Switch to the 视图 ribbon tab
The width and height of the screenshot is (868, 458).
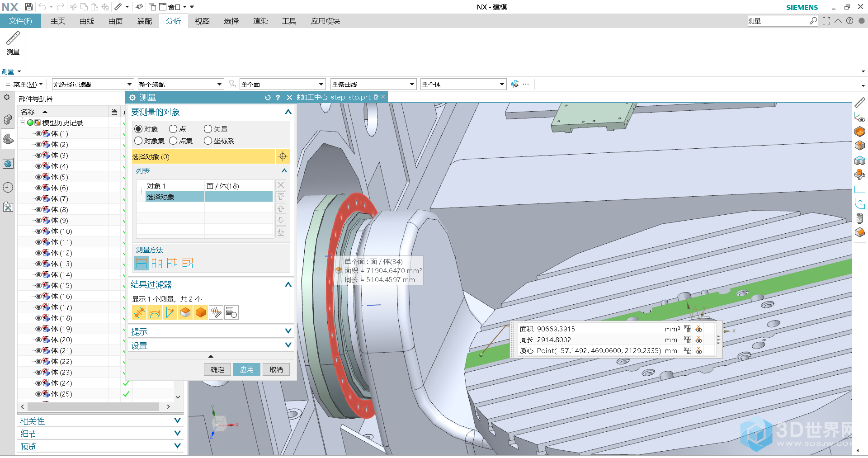tap(203, 21)
